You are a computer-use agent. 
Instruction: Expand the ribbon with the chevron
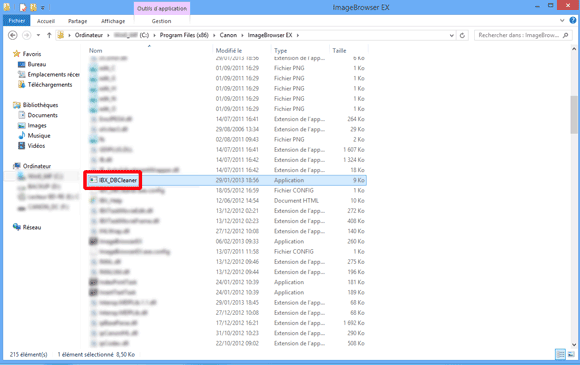(x=562, y=21)
